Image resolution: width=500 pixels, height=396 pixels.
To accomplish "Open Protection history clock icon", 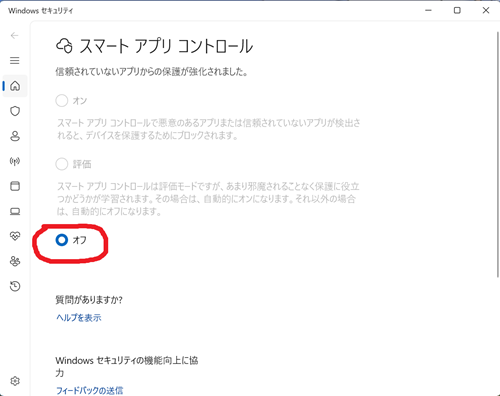I will 15,286.
